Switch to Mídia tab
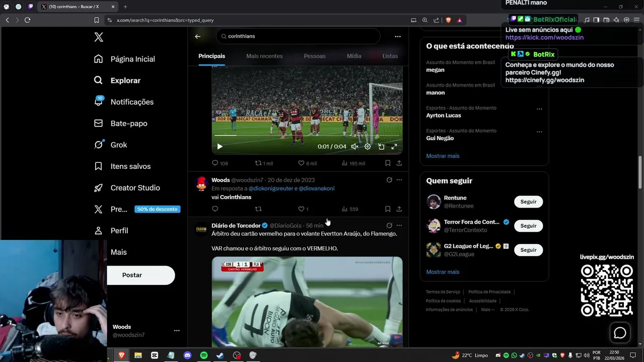 pos(354,56)
